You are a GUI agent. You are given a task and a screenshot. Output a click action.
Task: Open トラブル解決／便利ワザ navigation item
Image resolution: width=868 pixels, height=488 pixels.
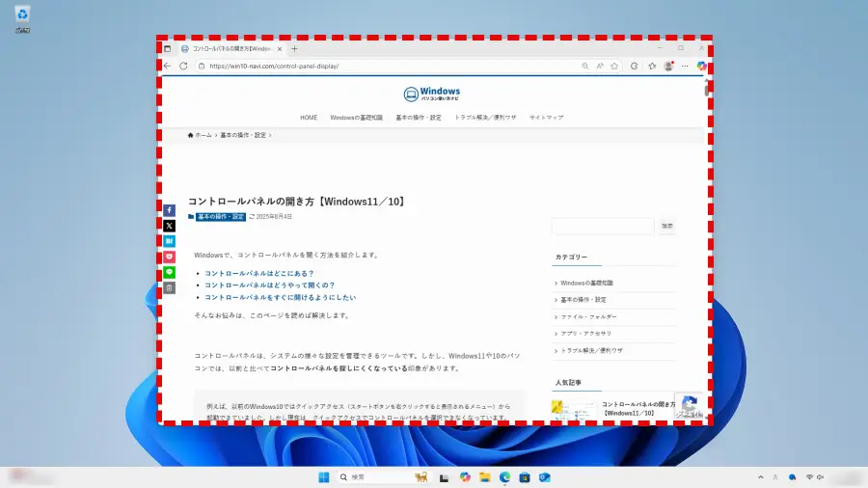(485, 118)
